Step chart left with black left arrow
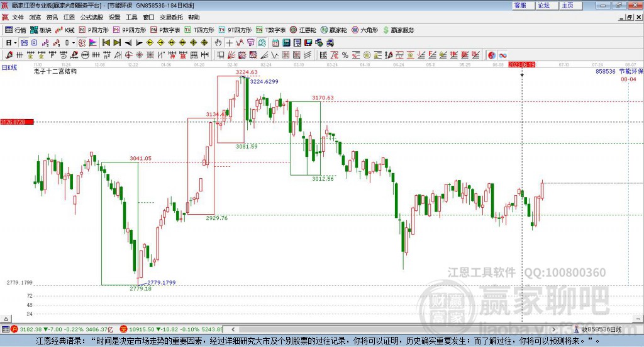Viewport: 644px width, 347px height. pyautogui.click(x=128, y=43)
